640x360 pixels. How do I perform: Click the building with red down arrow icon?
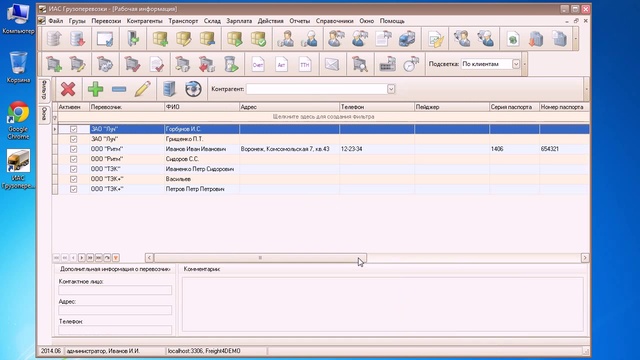point(536,39)
